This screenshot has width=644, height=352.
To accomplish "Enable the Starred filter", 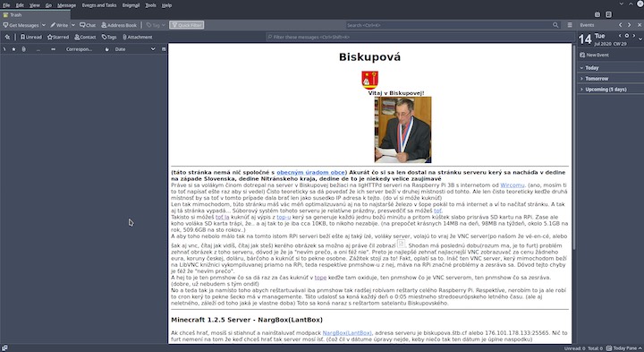I will pyautogui.click(x=58, y=37).
